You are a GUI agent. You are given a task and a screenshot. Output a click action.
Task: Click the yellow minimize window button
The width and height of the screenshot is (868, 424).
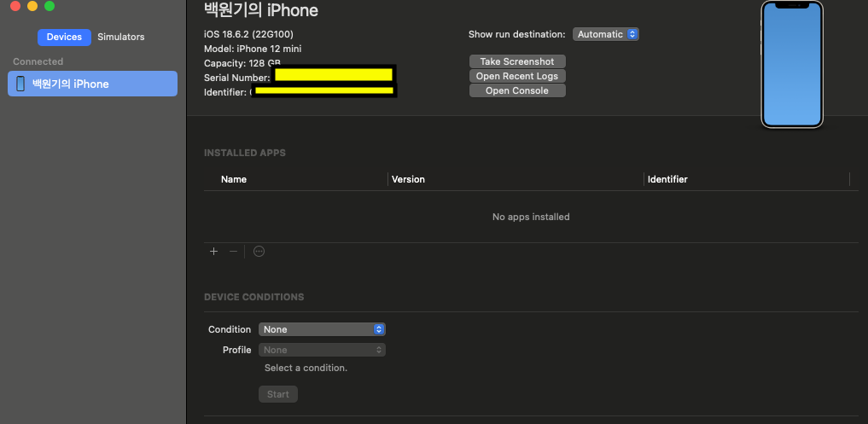coord(32,6)
